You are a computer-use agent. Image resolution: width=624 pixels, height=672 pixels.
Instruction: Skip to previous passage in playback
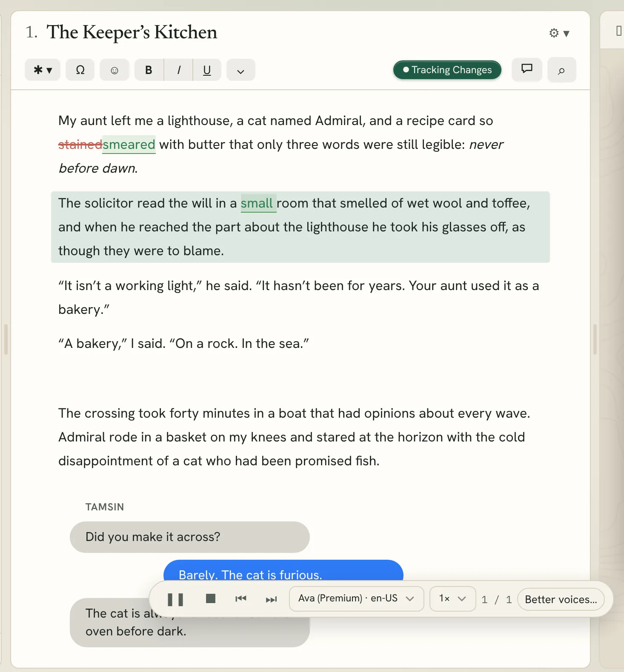241,599
